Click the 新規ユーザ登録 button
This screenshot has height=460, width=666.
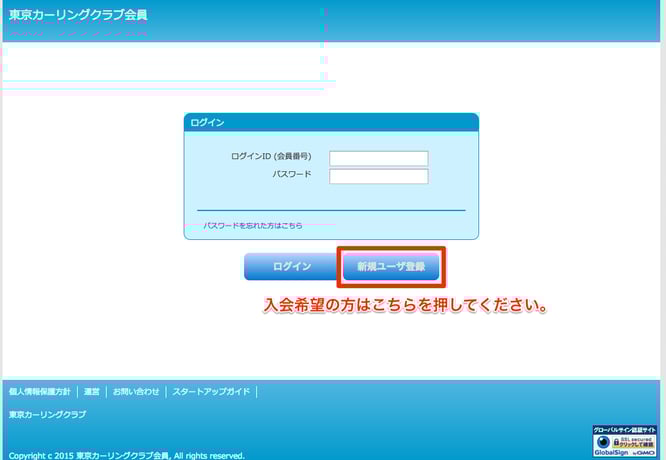391,266
